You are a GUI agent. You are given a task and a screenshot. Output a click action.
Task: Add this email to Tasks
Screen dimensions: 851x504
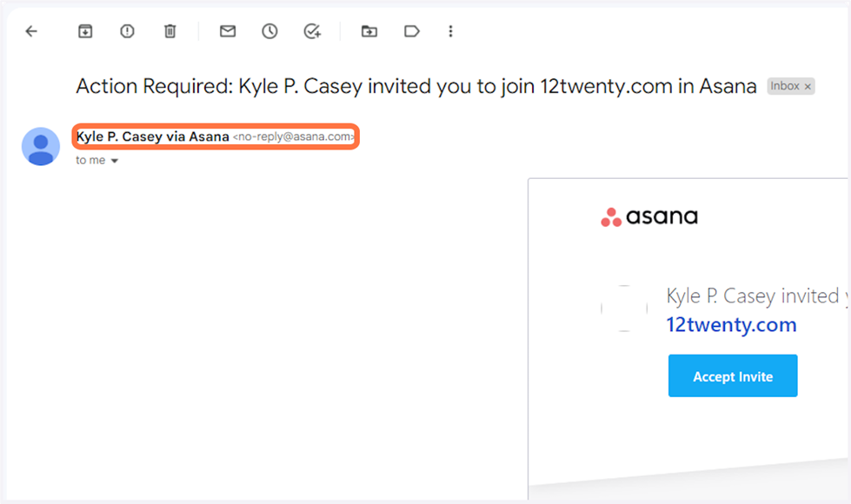click(312, 31)
